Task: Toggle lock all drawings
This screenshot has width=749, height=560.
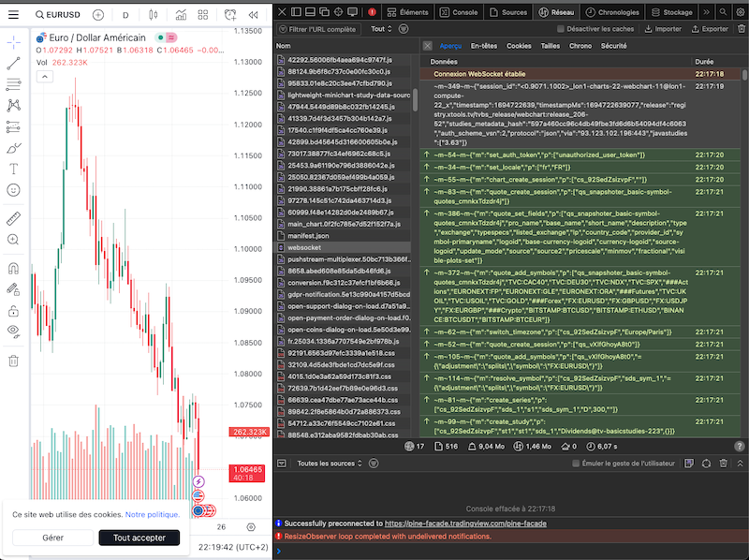Action: point(13,311)
